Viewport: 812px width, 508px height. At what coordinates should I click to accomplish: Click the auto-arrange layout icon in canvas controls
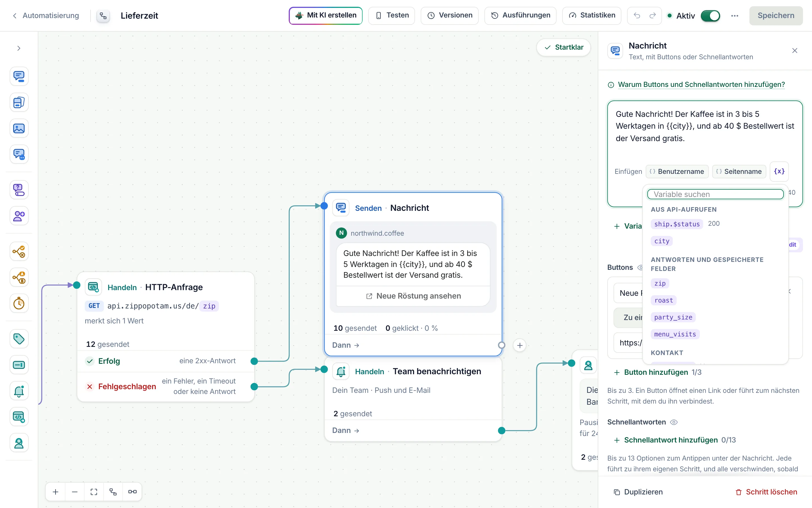(x=113, y=492)
